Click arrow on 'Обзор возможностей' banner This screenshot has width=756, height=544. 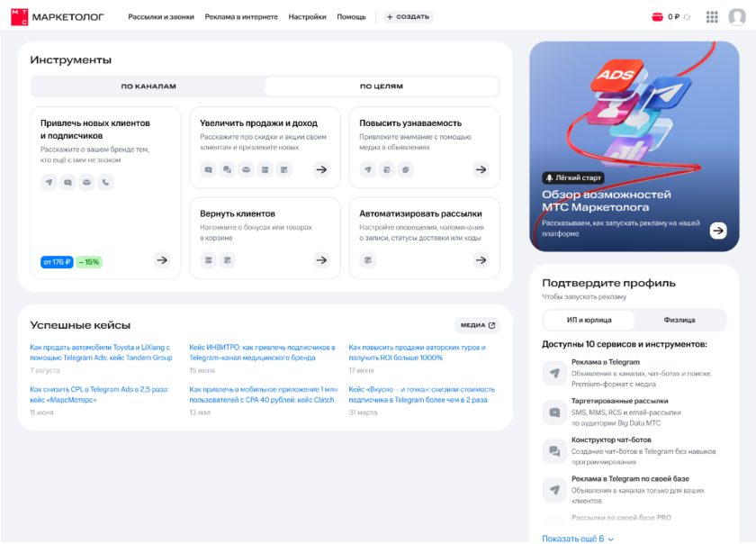tap(717, 231)
